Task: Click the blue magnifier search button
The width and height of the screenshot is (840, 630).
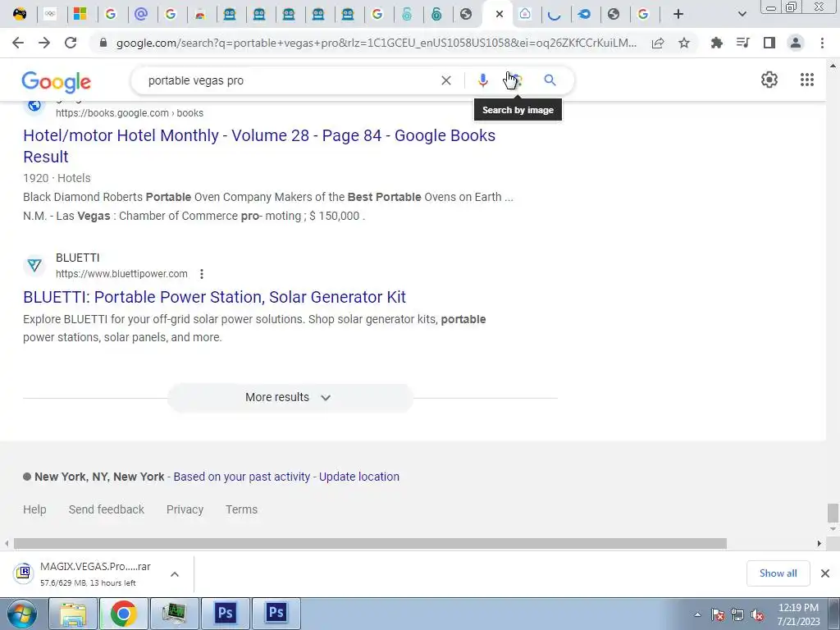Action: (550, 80)
